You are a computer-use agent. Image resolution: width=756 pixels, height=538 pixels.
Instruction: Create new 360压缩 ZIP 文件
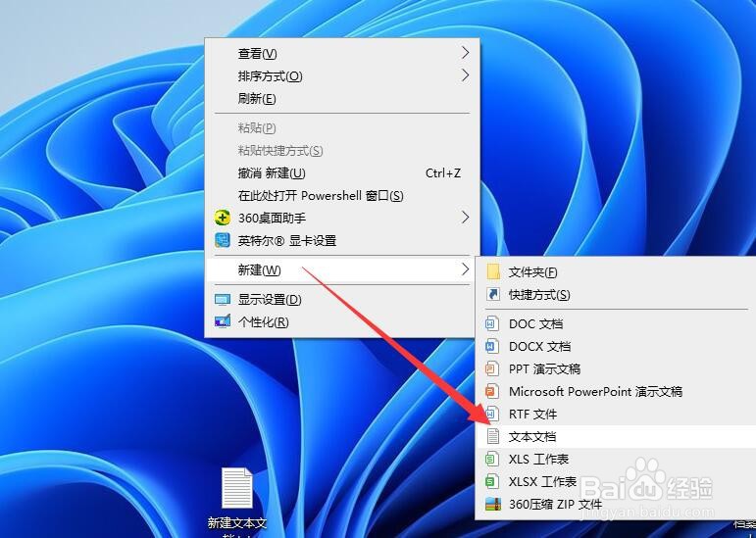click(616, 505)
